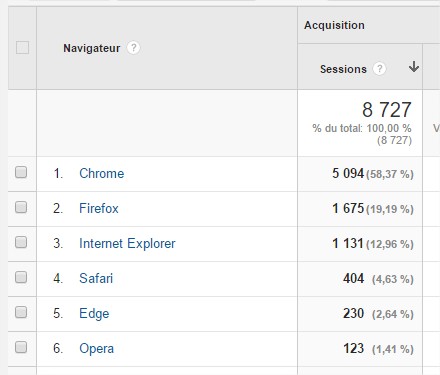The height and width of the screenshot is (375, 440).
Task: Check the Internet Explorer row checkbox
Action: point(21,242)
